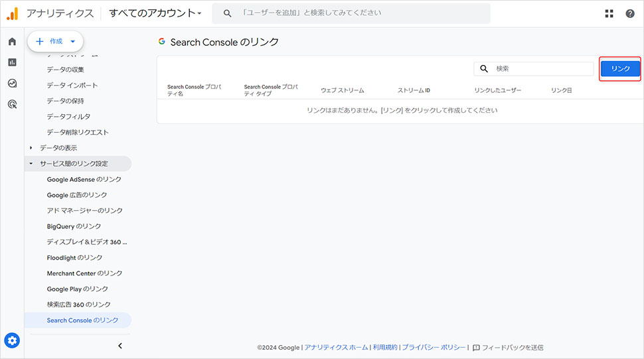Click Search Console プロパティ名 column header

pyautogui.click(x=194, y=90)
